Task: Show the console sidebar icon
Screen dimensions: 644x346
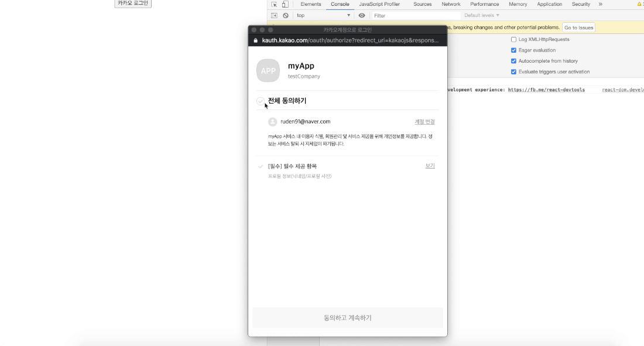Action: [274, 16]
